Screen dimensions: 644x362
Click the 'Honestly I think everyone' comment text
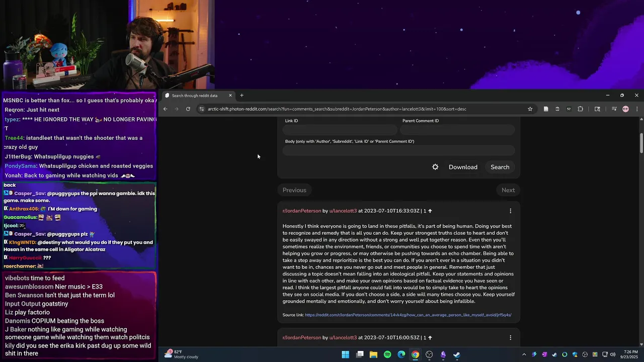coord(398,263)
